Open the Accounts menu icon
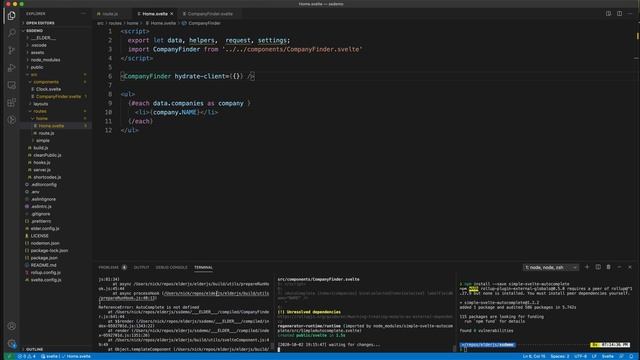This screenshot has width=640, height=360. point(11,326)
